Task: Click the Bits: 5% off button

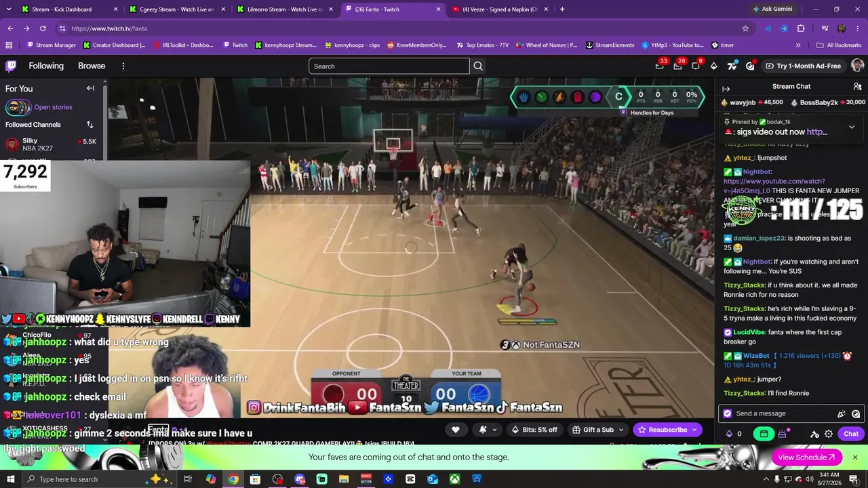Action: (x=534, y=430)
